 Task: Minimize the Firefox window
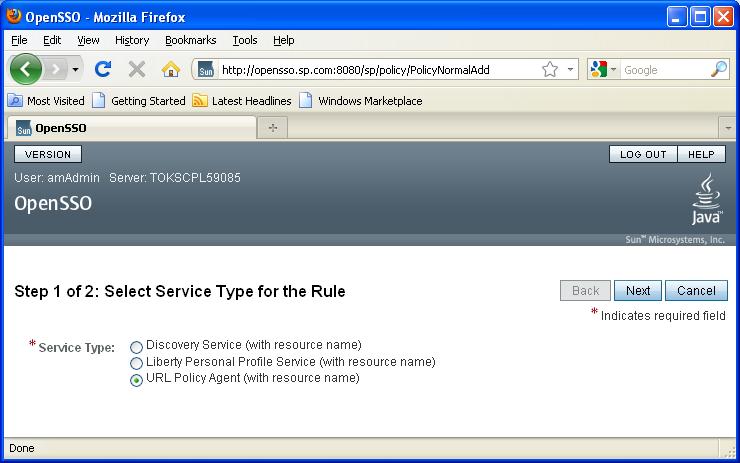click(x=677, y=17)
